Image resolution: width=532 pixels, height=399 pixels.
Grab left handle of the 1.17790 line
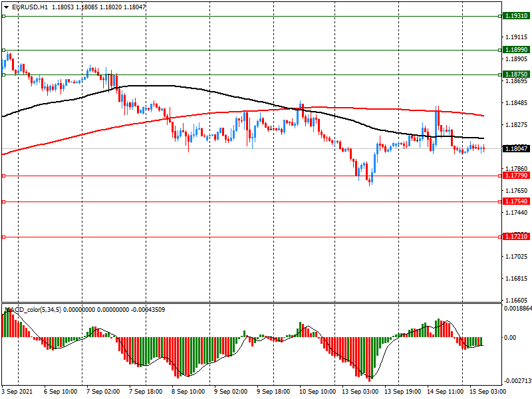(4, 176)
